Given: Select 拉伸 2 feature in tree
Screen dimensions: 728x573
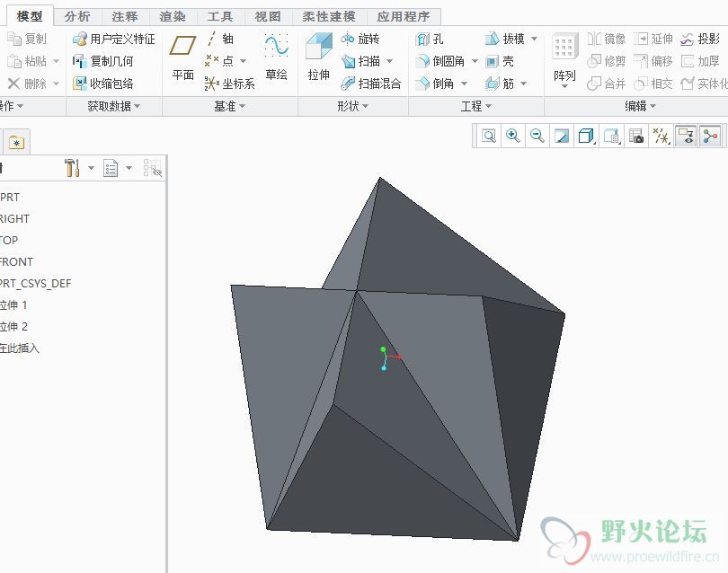Looking at the screenshot, I should pos(13,327).
